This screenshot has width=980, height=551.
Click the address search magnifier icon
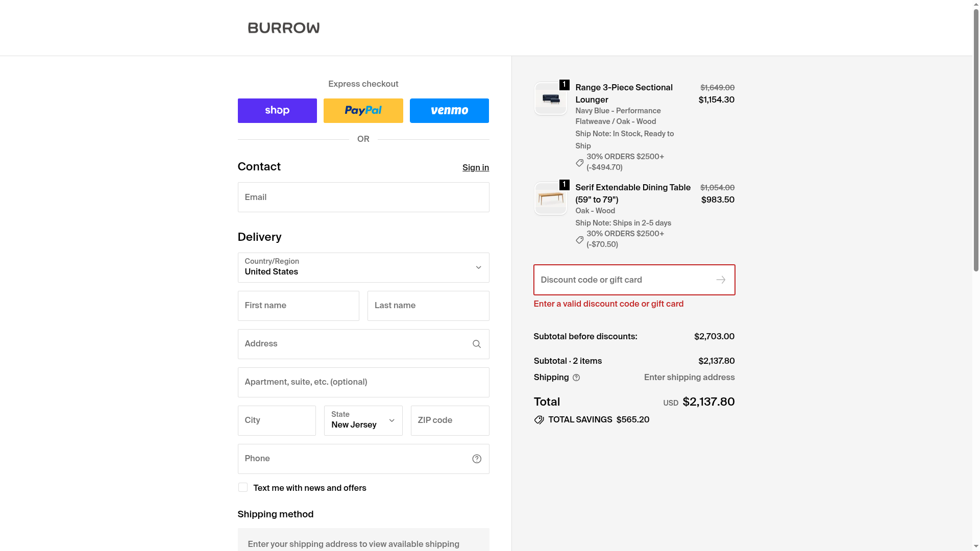pos(476,344)
